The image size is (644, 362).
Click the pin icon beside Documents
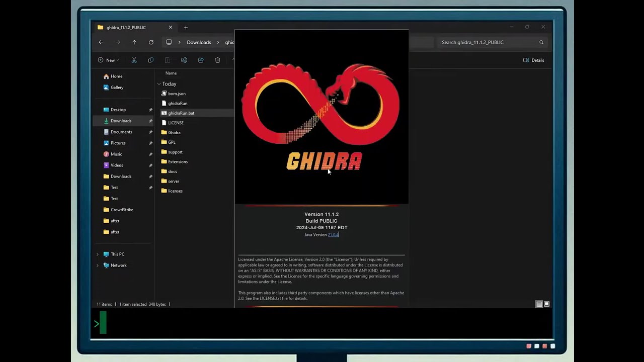click(150, 132)
